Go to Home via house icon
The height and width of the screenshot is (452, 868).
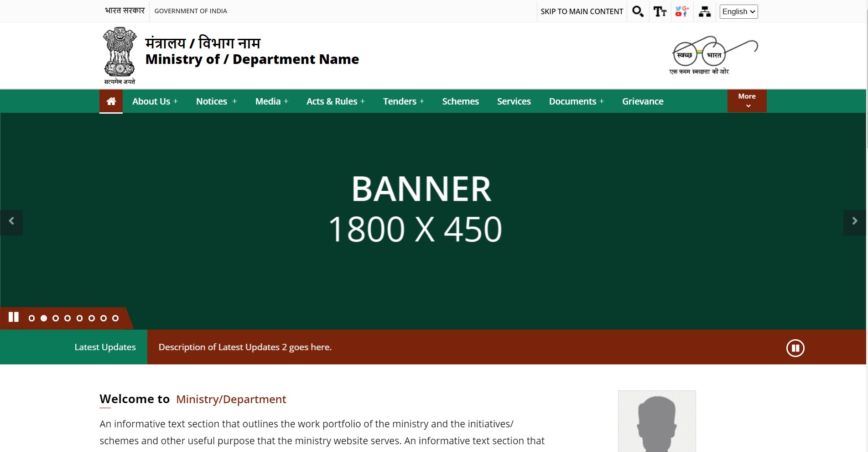pyautogui.click(x=111, y=101)
